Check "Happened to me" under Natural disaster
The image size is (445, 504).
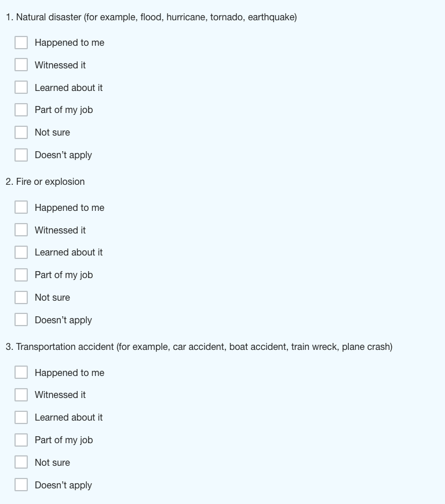tap(21, 42)
